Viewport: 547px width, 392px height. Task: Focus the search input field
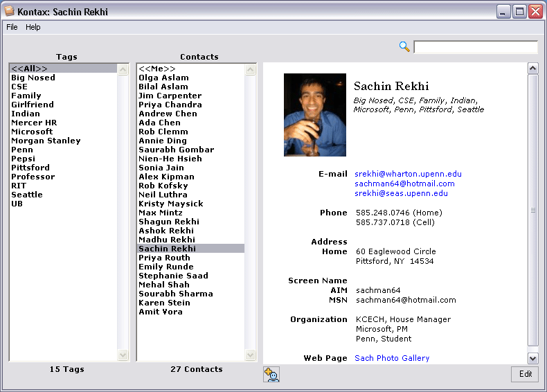(476, 47)
